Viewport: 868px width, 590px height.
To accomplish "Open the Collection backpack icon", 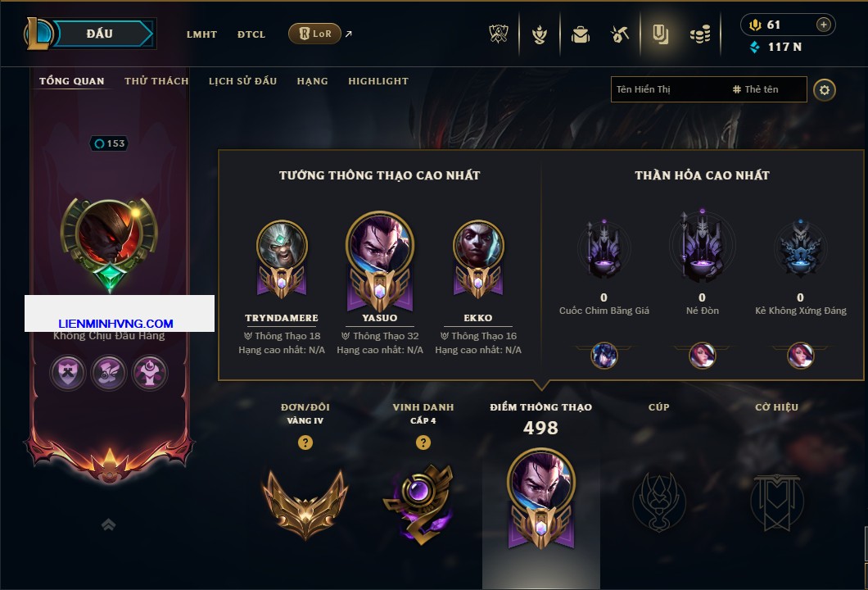I will (580, 34).
